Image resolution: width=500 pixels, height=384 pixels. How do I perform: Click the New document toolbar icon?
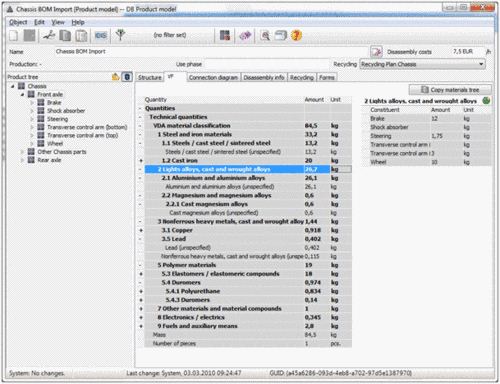click(x=14, y=35)
